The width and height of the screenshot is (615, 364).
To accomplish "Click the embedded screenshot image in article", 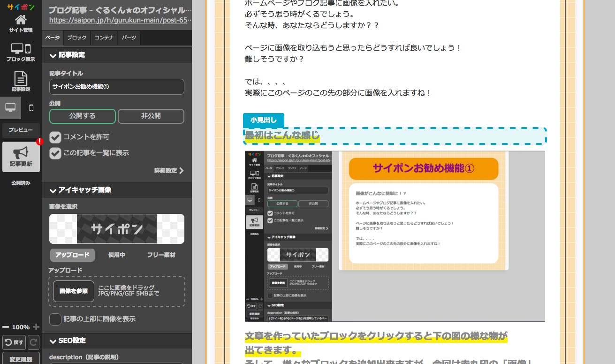I will coord(395,236).
